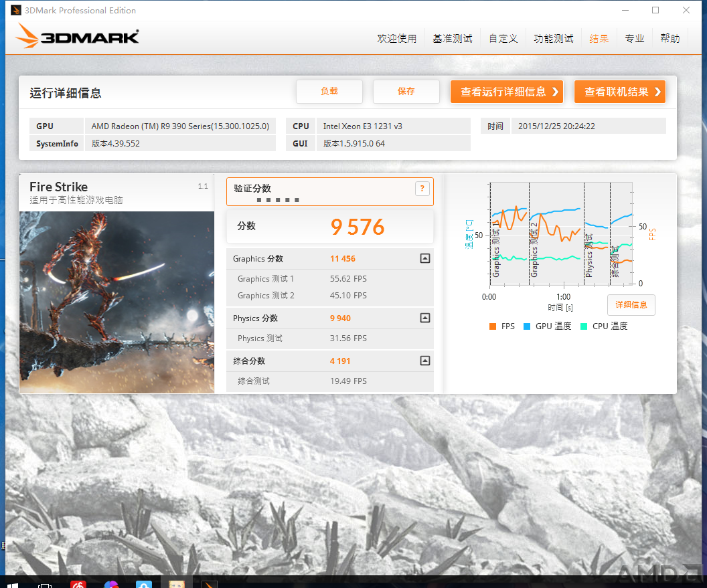Click the green CPU 温度 legend swatch
This screenshot has width=707, height=588.
tap(583, 326)
